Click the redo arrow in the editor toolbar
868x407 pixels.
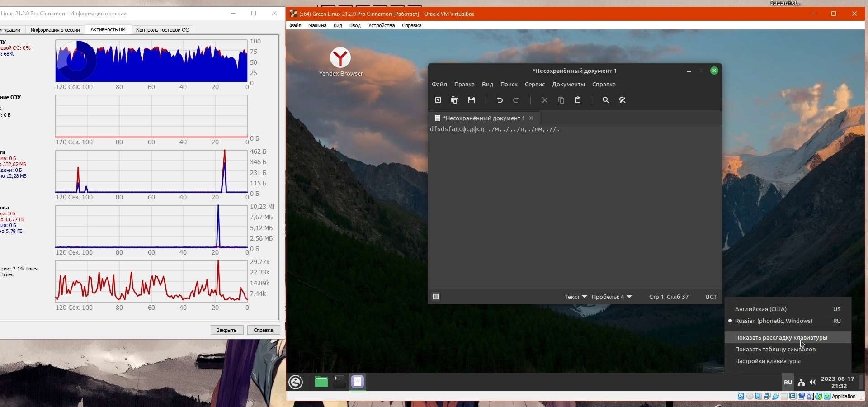pos(517,100)
